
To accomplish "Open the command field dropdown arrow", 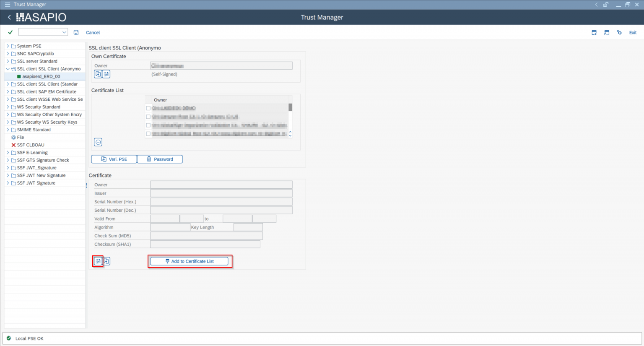I will pos(64,32).
